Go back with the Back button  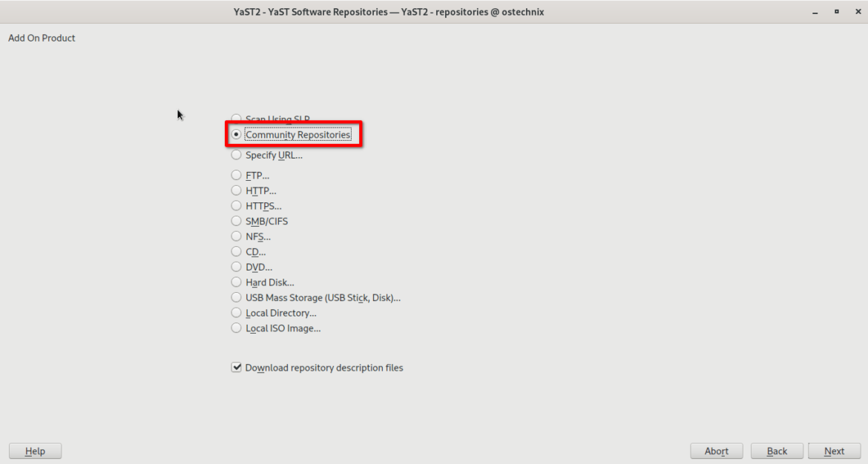coord(777,451)
